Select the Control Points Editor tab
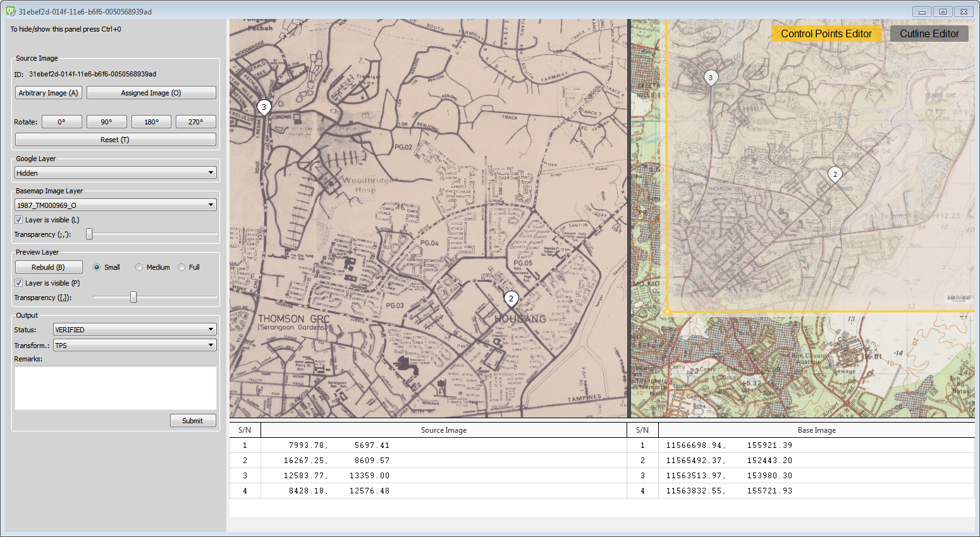This screenshot has width=980, height=537. click(x=825, y=33)
